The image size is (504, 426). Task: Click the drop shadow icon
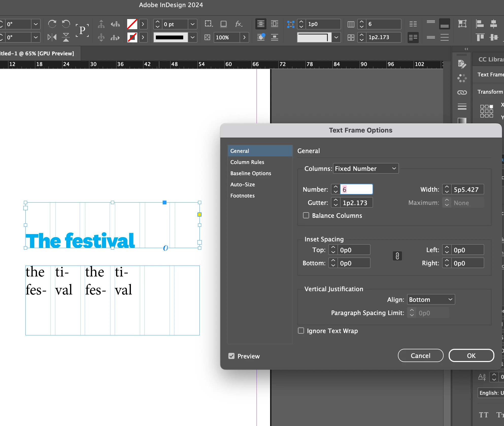click(224, 24)
